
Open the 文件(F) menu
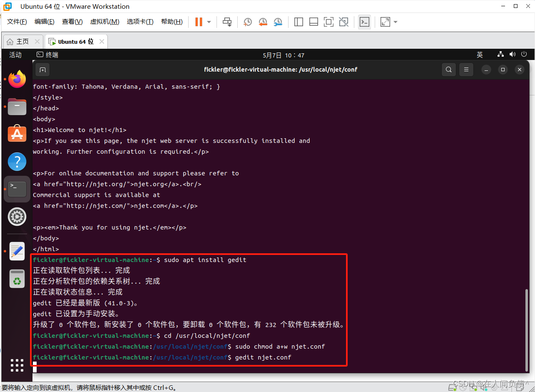tap(17, 22)
